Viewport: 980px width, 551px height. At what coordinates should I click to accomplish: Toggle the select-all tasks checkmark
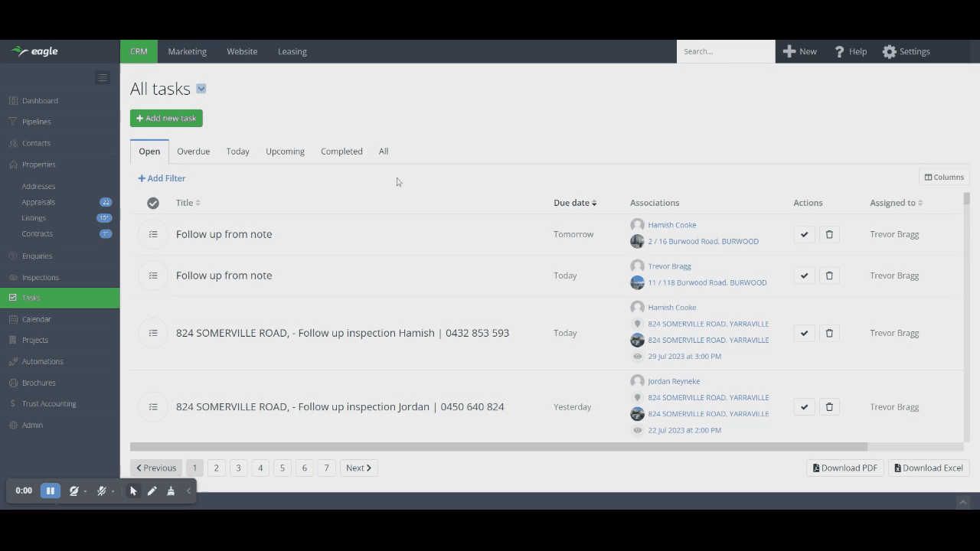[153, 203]
